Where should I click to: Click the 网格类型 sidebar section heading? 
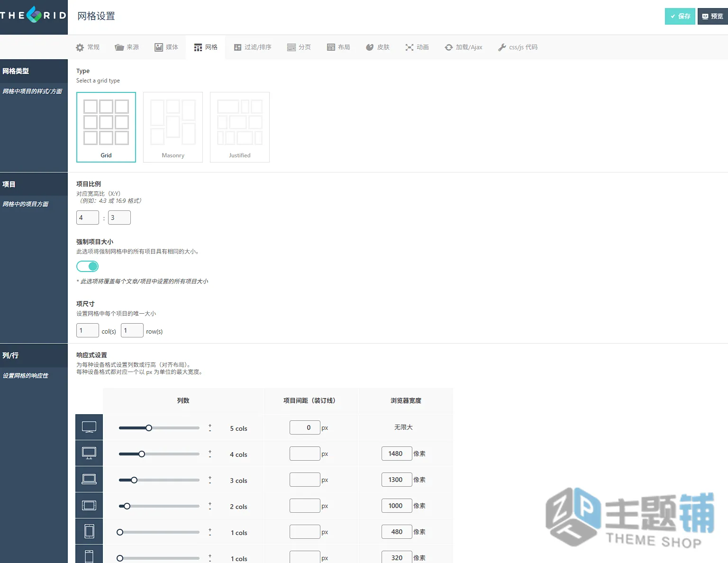click(16, 71)
